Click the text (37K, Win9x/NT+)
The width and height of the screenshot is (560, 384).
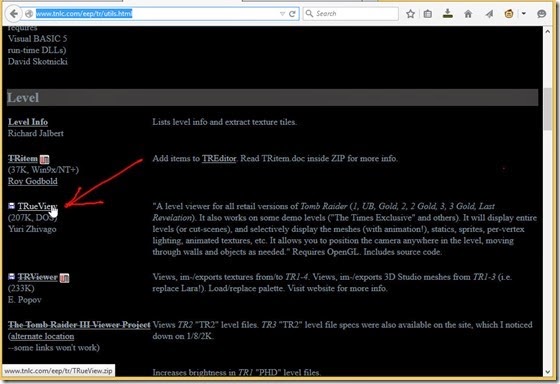click(x=43, y=170)
